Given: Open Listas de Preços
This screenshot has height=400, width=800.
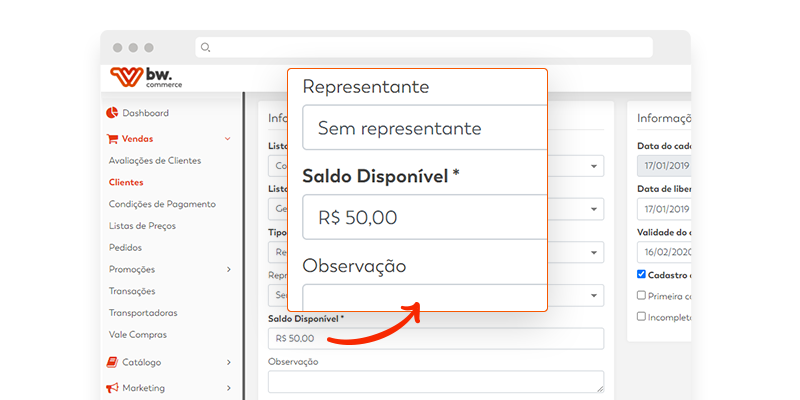Looking at the screenshot, I should pos(142,226).
